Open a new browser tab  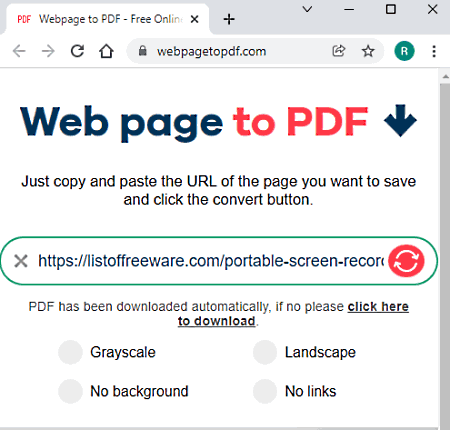click(x=229, y=19)
